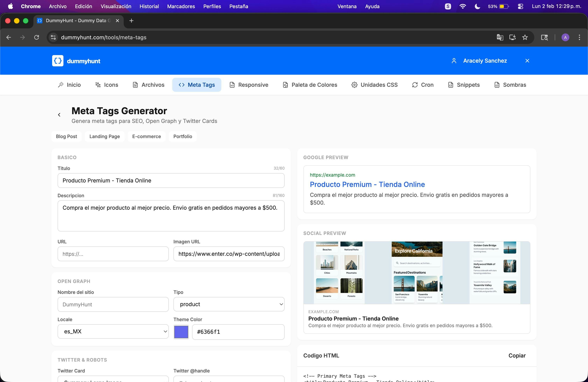588x382 pixels.
Task: Click the back chevron beside Meta Tags Generator
Action: pos(59,115)
